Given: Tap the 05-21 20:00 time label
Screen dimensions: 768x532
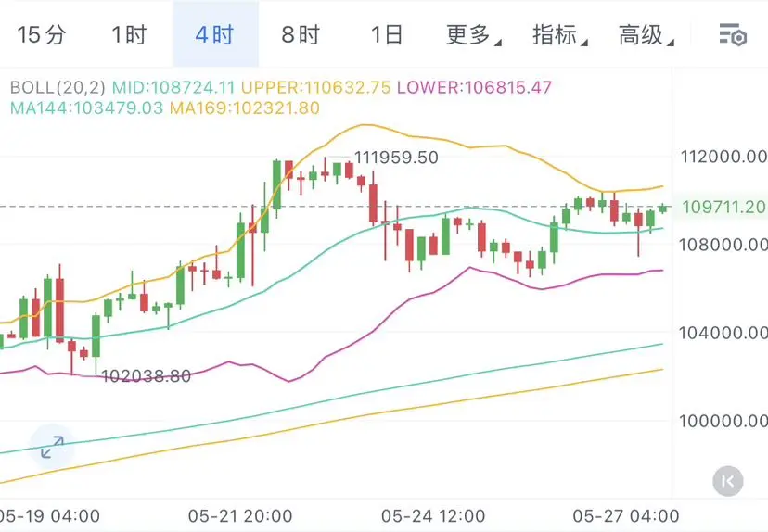Looking at the screenshot, I should pos(240,516).
